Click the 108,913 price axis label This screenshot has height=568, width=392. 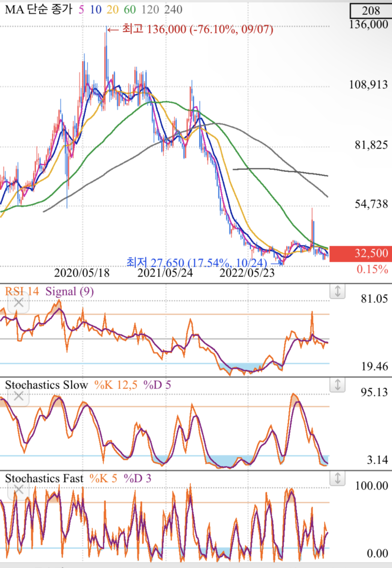coord(368,85)
